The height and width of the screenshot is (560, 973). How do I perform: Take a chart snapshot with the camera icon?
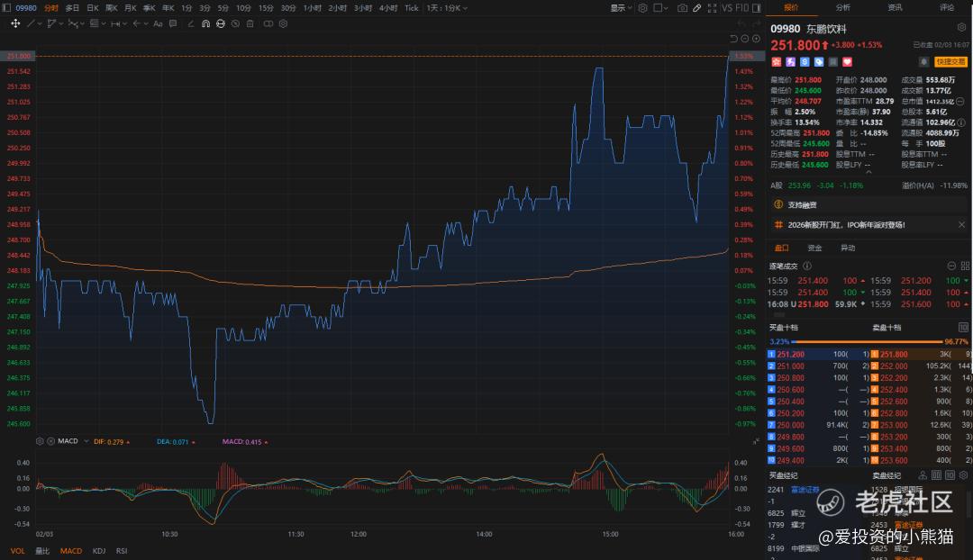[x=682, y=8]
